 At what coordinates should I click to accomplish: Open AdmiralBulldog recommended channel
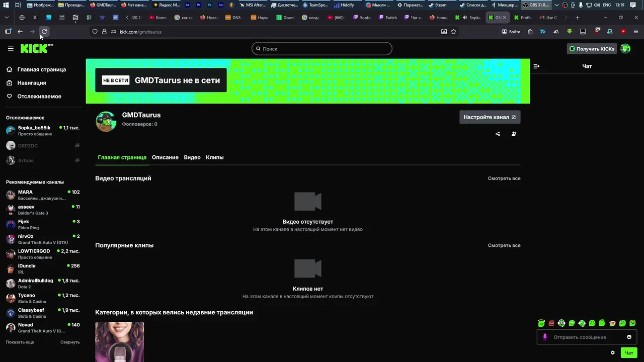coord(43,284)
